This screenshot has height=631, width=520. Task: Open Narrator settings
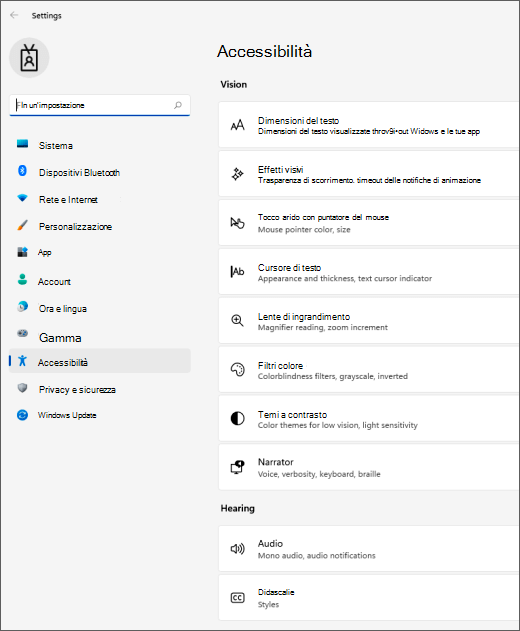(x=368, y=467)
